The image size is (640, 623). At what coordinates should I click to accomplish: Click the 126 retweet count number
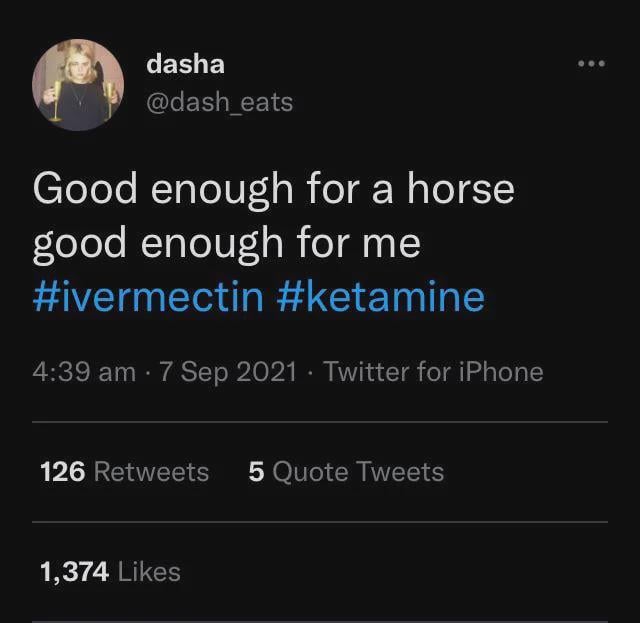[62, 471]
